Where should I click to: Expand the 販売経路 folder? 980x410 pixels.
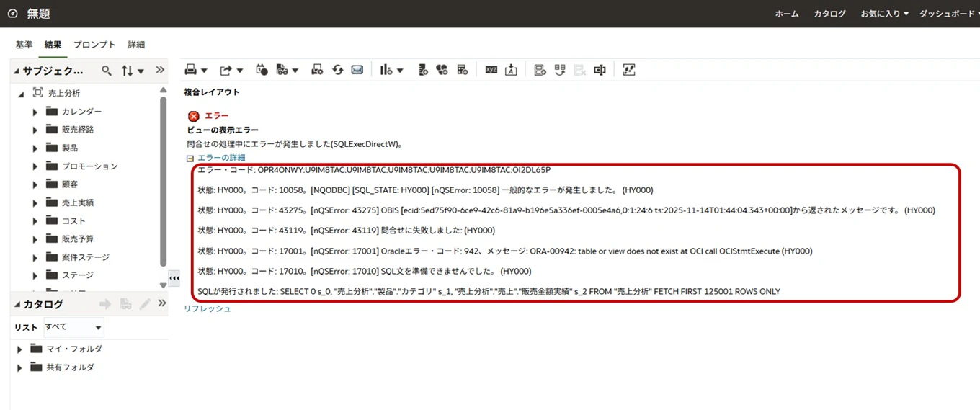click(x=35, y=130)
